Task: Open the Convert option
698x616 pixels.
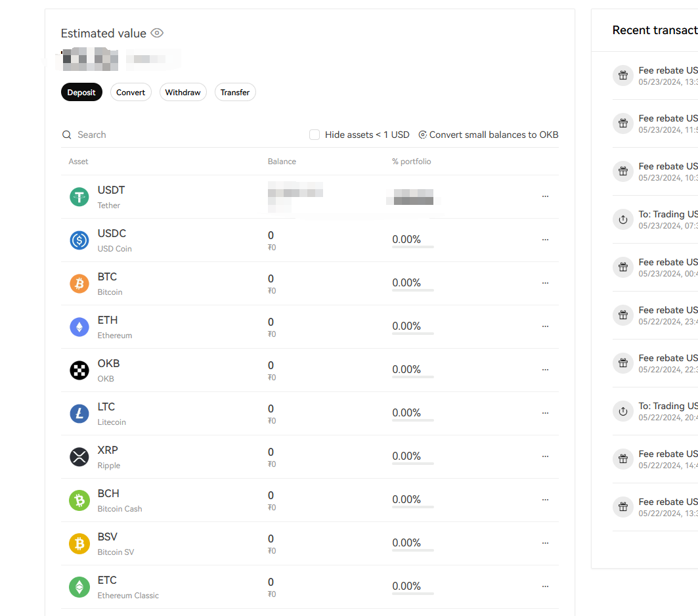Action: click(x=131, y=92)
